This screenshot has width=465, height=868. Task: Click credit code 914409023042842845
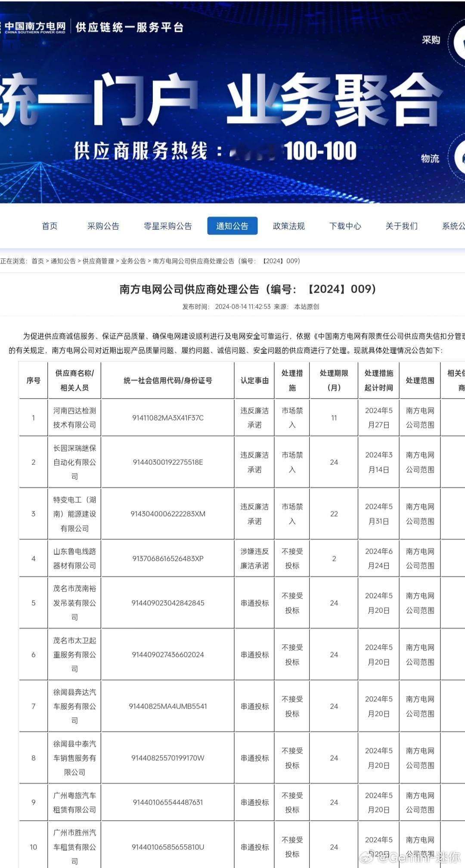click(x=168, y=603)
